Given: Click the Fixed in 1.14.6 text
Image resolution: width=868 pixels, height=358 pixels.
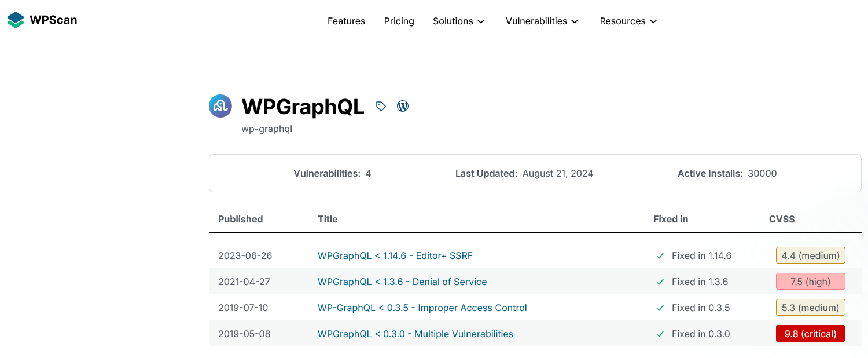Looking at the screenshot, I should pyautogui.click(x=701, y=255).
